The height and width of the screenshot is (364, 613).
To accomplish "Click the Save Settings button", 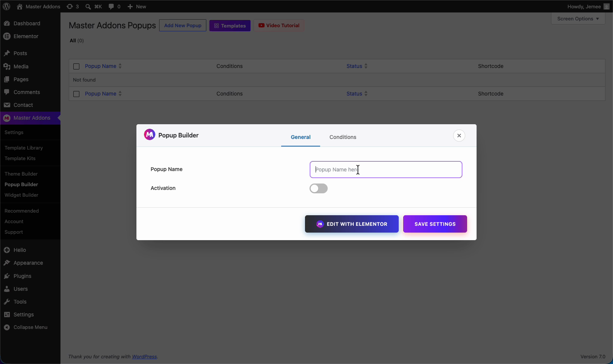I will pyautogui.click(x=435, y=224).
